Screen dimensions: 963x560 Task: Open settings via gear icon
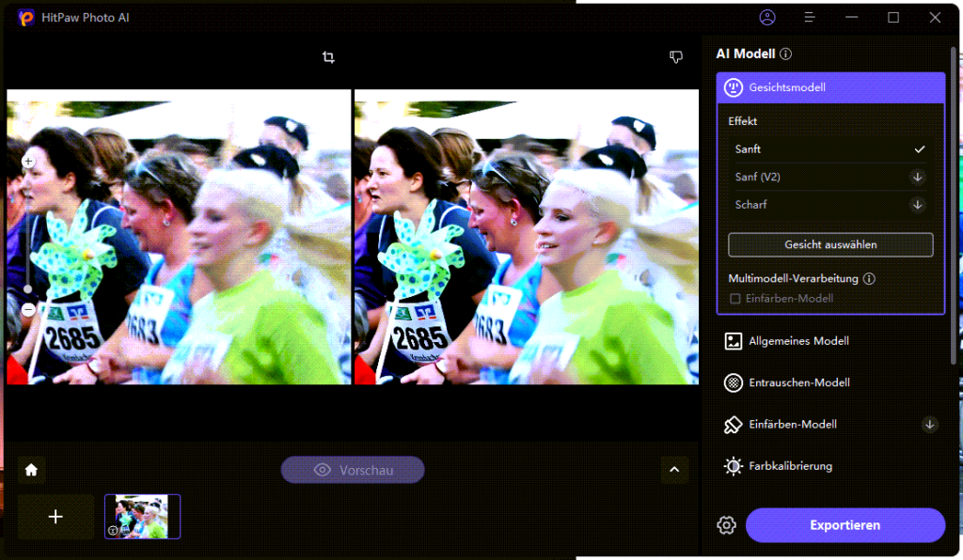point(727,525)
